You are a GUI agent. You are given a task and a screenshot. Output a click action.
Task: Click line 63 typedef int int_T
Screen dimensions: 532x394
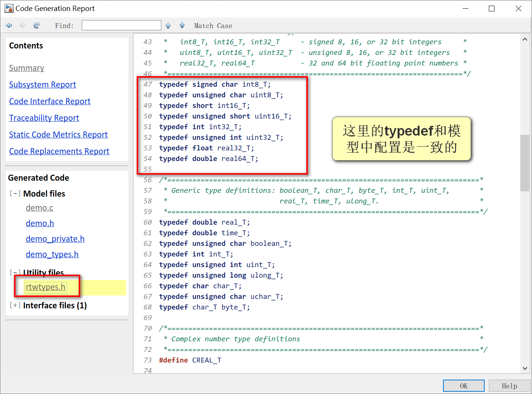[x=196, y=254]
